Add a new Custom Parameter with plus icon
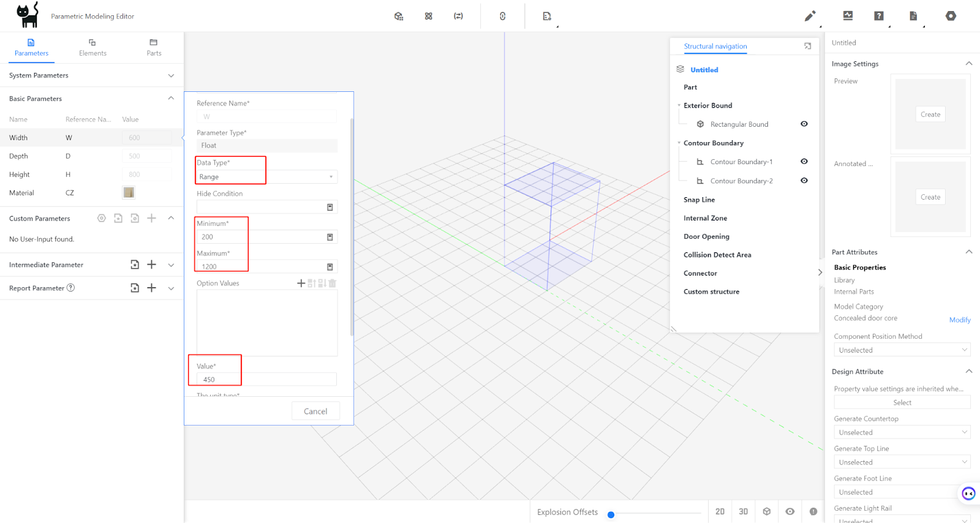 tap(152, 218)
